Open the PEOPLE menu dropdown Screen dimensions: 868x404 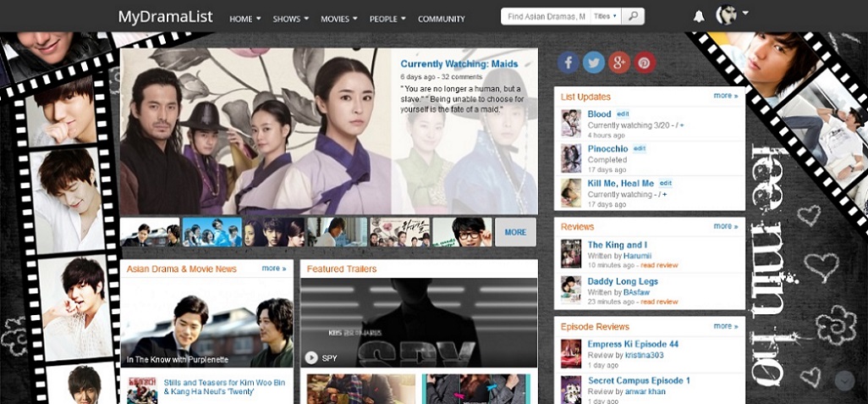tap(387, 19)
